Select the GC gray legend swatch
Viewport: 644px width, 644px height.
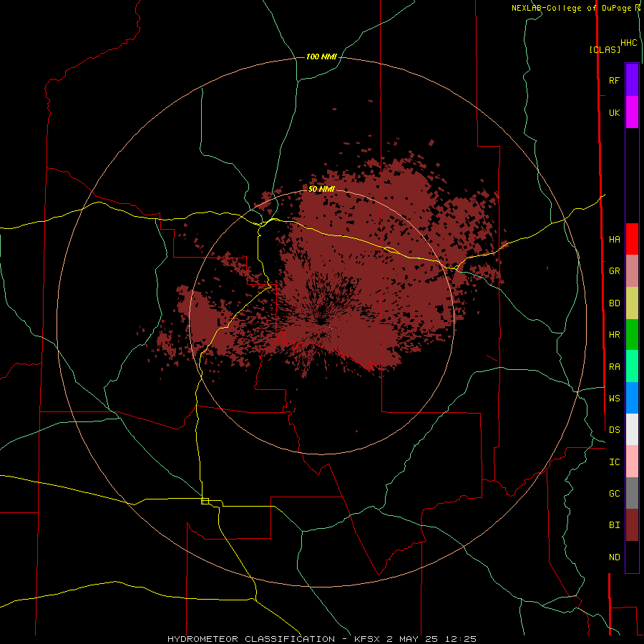tap(632, 493)
